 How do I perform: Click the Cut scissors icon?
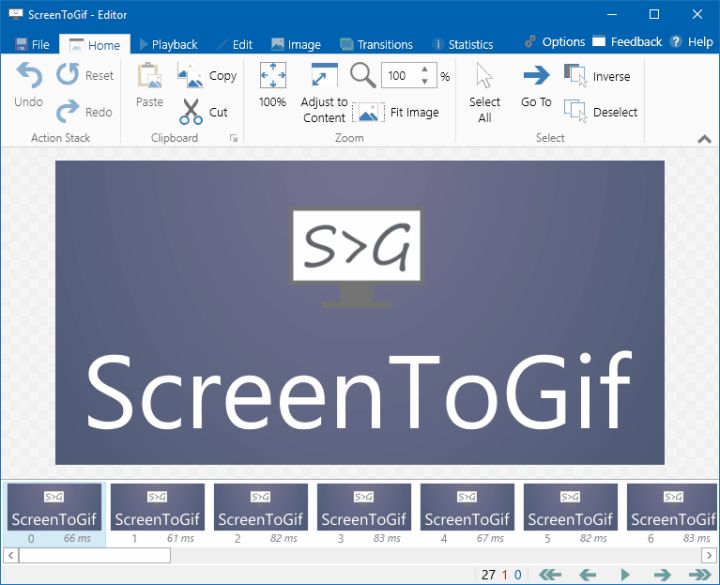point(191,112)
